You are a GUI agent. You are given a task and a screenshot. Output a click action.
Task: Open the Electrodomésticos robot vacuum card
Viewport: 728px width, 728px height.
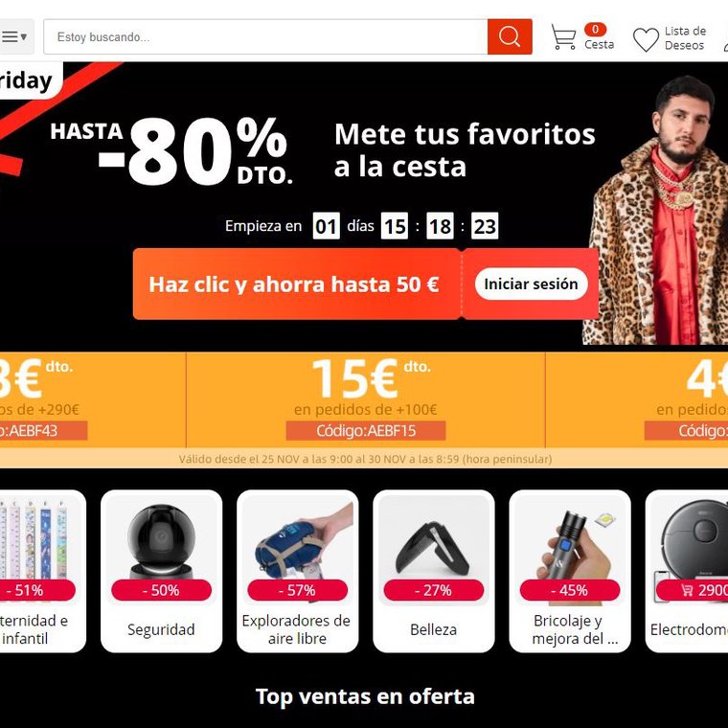(687, 571)
